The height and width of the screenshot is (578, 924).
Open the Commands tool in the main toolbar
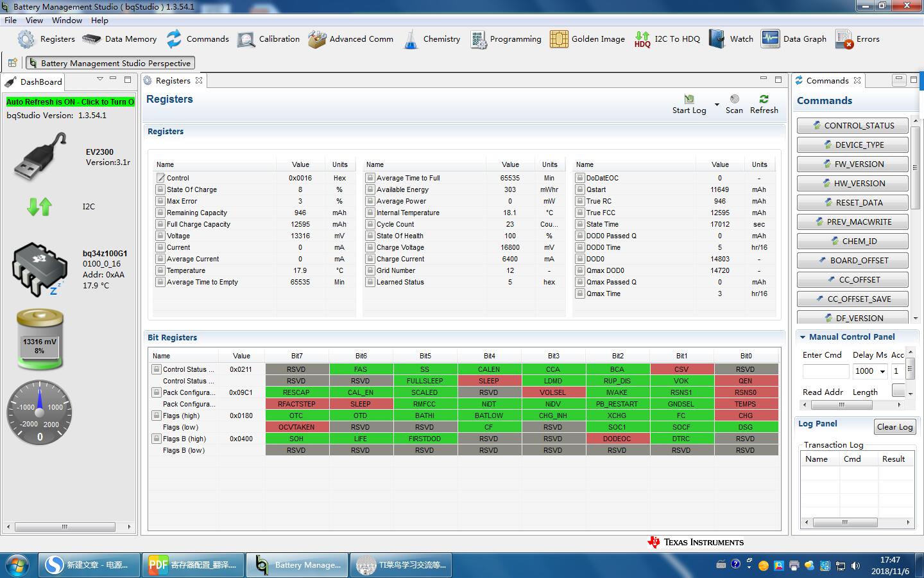coord(197,39)
